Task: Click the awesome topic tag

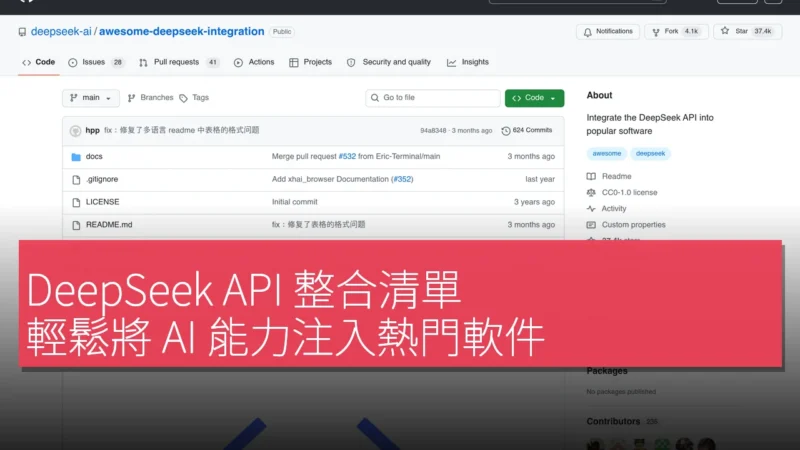Action: (607, 154)
